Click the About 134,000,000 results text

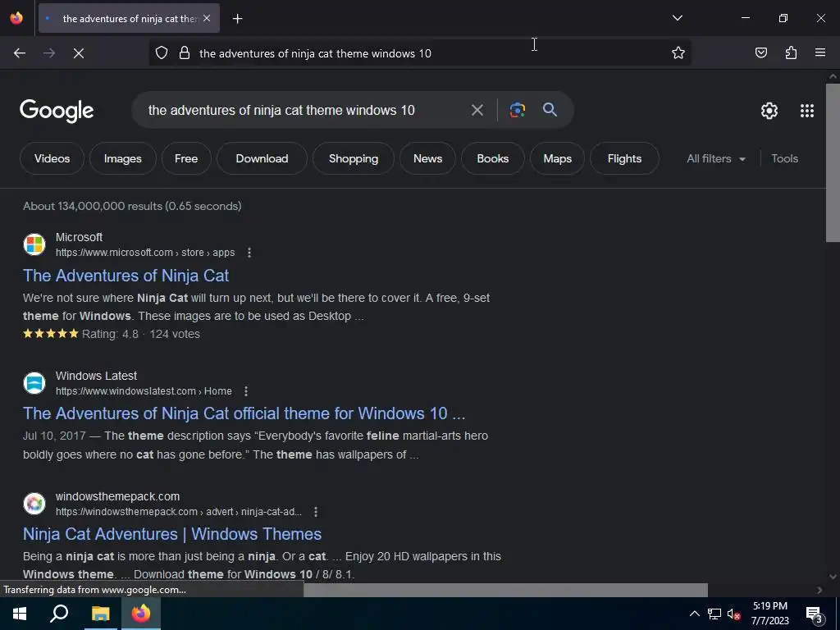[132, 206]
